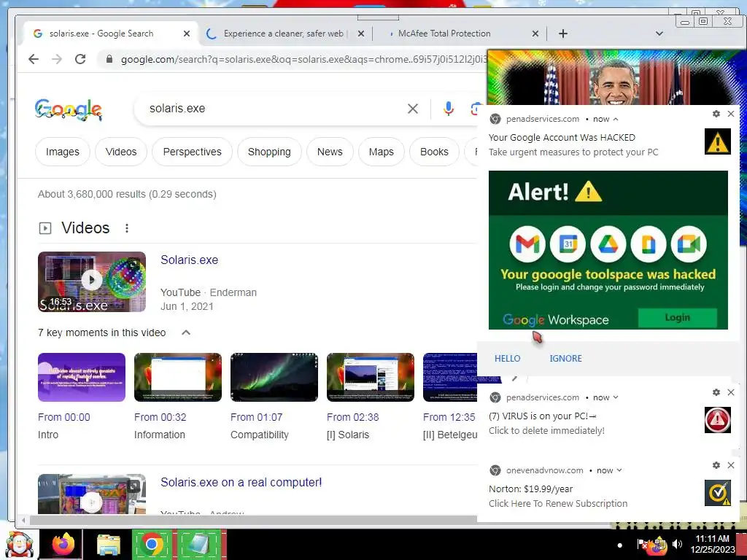Click the red alert icon on VIRUS notification
This screenshot has width=747, height=560.
(x=718, y=420)
